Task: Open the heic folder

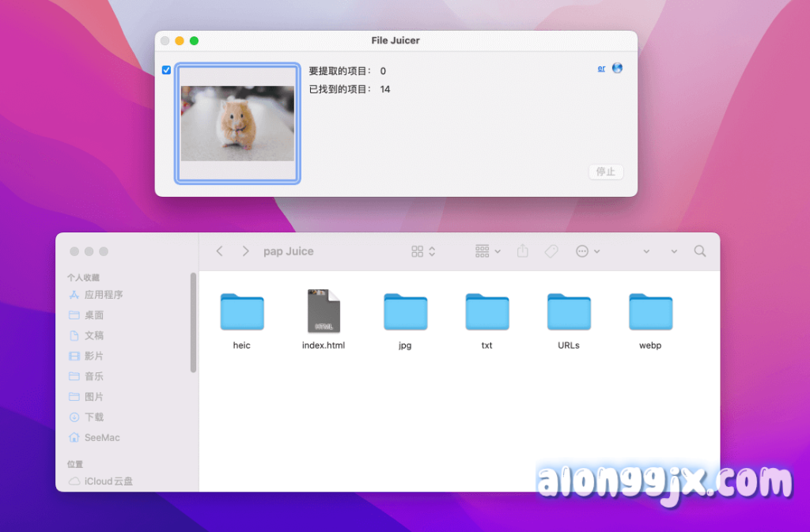Action: coord(241,311)
